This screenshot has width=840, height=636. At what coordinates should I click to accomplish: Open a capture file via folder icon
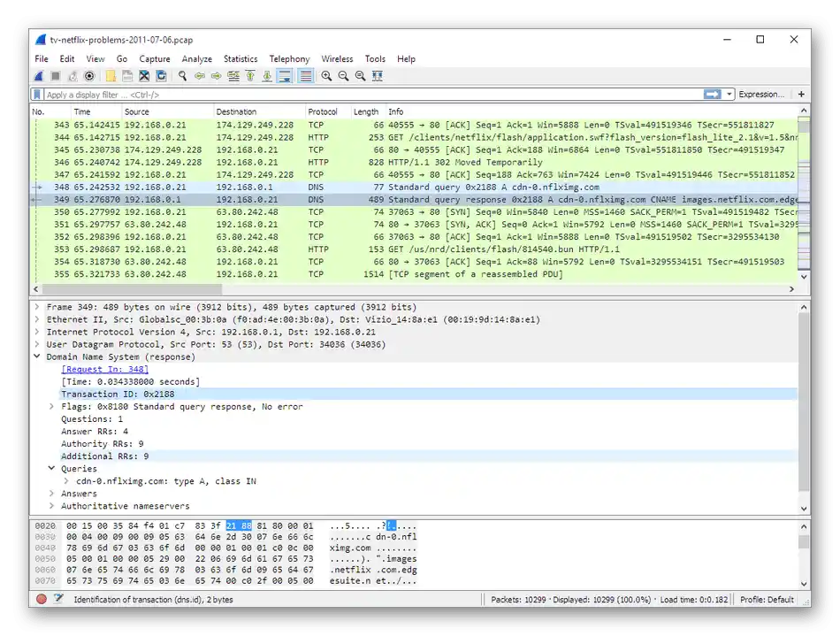click(111, 76)
